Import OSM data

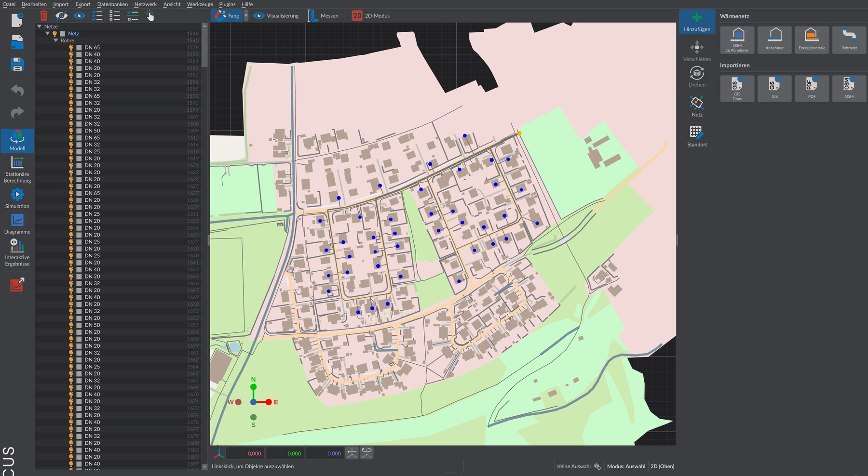(849, 88)
